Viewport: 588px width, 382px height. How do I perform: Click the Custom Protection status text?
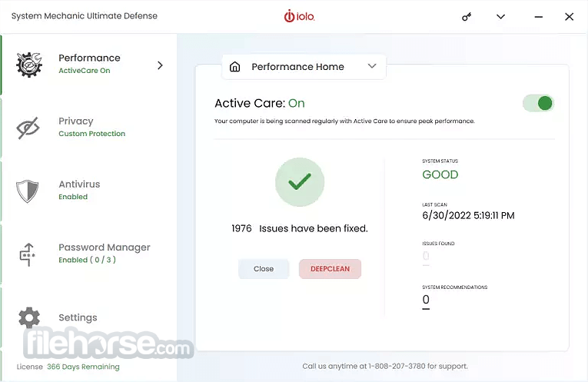tap(92, 134)
